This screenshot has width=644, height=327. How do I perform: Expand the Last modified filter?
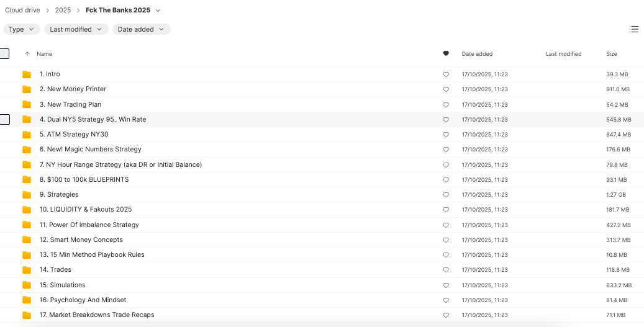(x=76, y=29)
